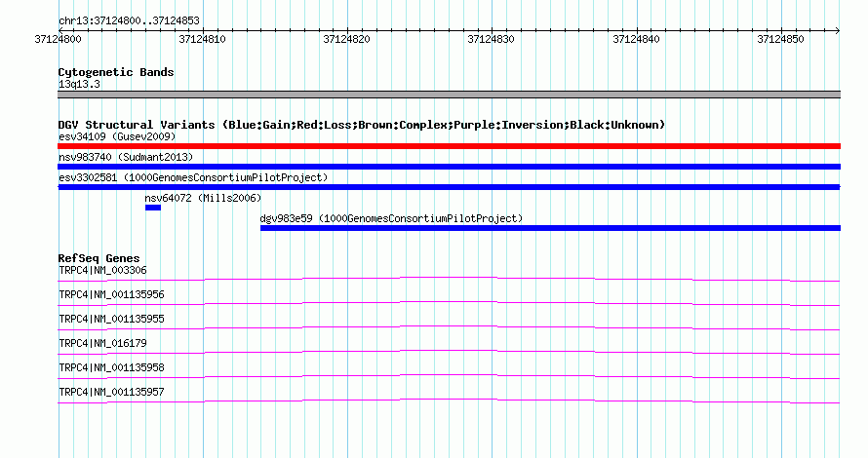Click the dgv983e59 blue variant bar
This screenshot has height=458, width=868.
tap(550, 228)
